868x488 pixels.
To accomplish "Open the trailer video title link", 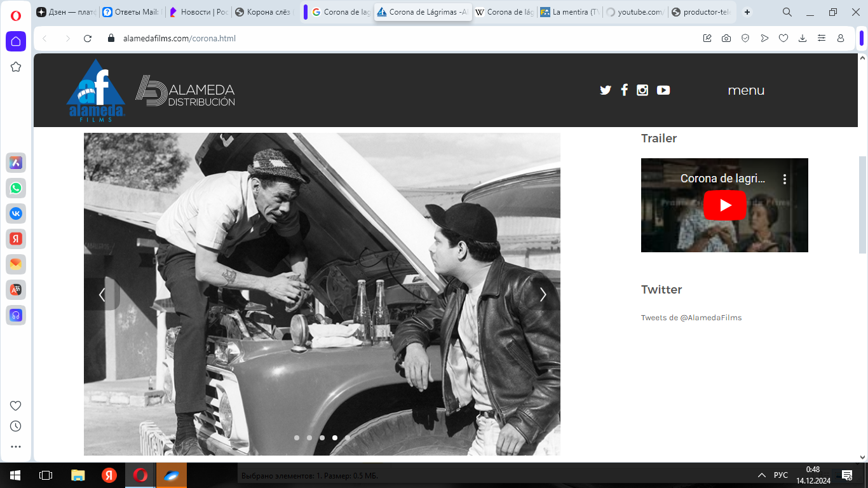I will pos(723,179).
